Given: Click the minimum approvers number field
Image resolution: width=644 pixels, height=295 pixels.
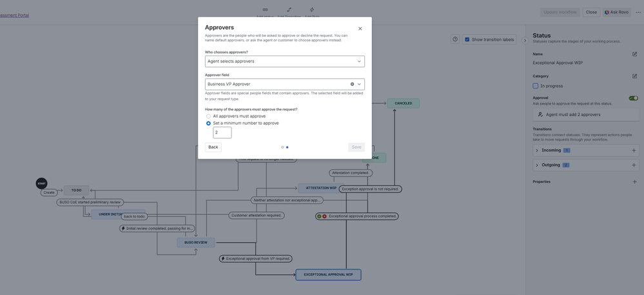Looking at the screenshot, I should 222,132.
